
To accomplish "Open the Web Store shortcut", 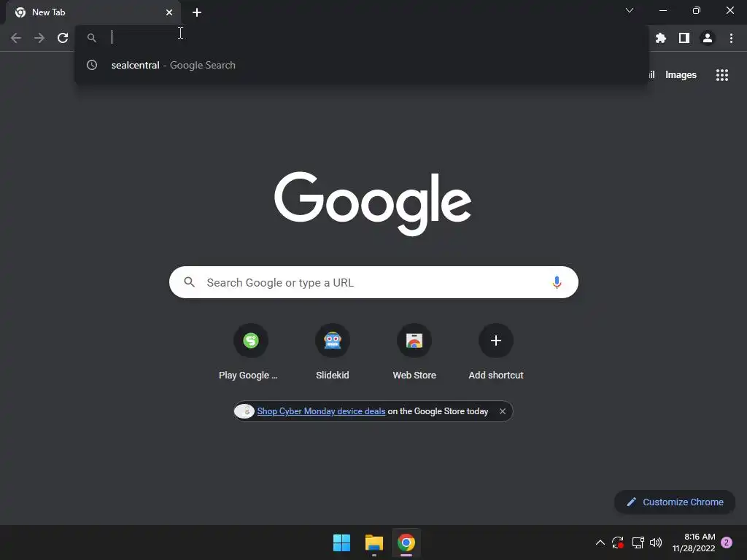I will [x=414, y=352].
